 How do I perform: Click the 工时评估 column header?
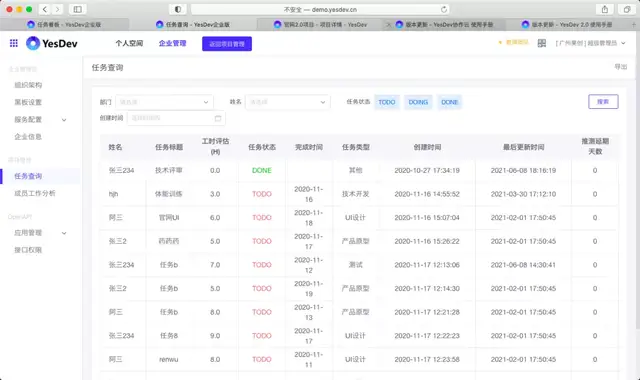pos(215,146)
